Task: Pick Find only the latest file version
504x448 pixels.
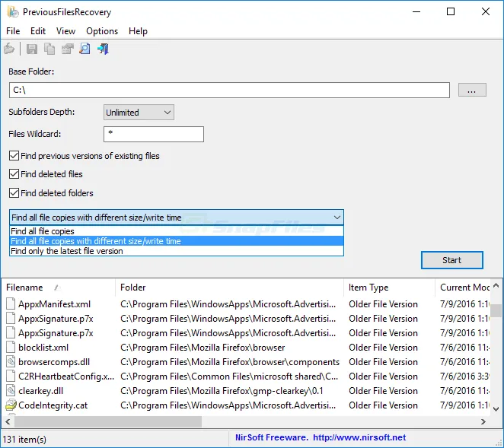Action: (x=177, y=251)
